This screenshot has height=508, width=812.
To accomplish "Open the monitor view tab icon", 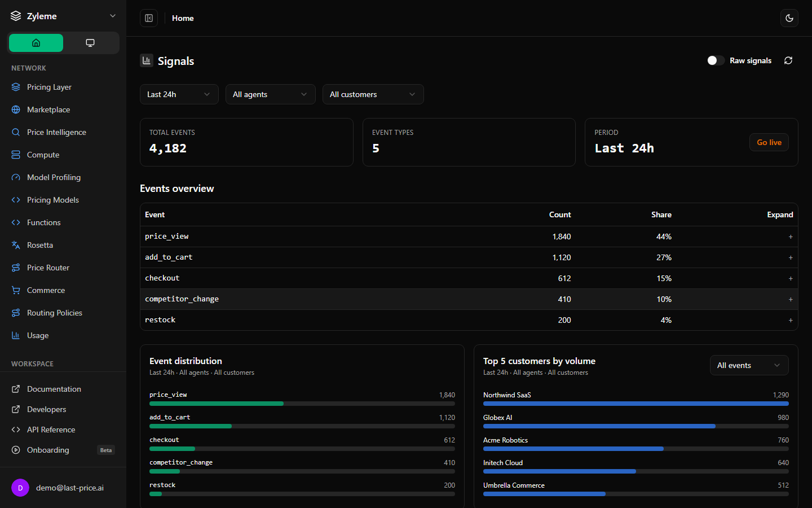I will (x=90, y=43).
